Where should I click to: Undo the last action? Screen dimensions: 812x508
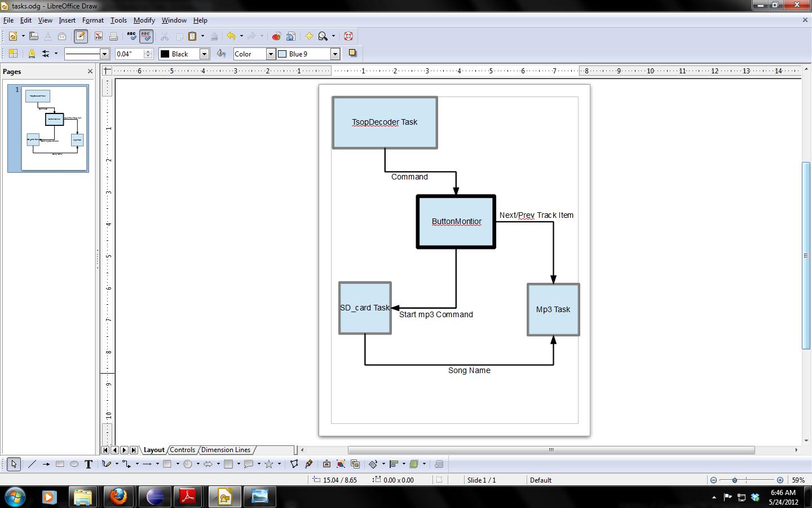[x=231, y=36]
